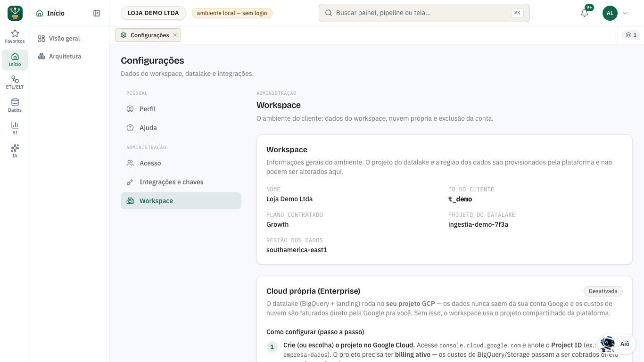
Task: Open notifications bell icon
Action: tap(585, 13)
